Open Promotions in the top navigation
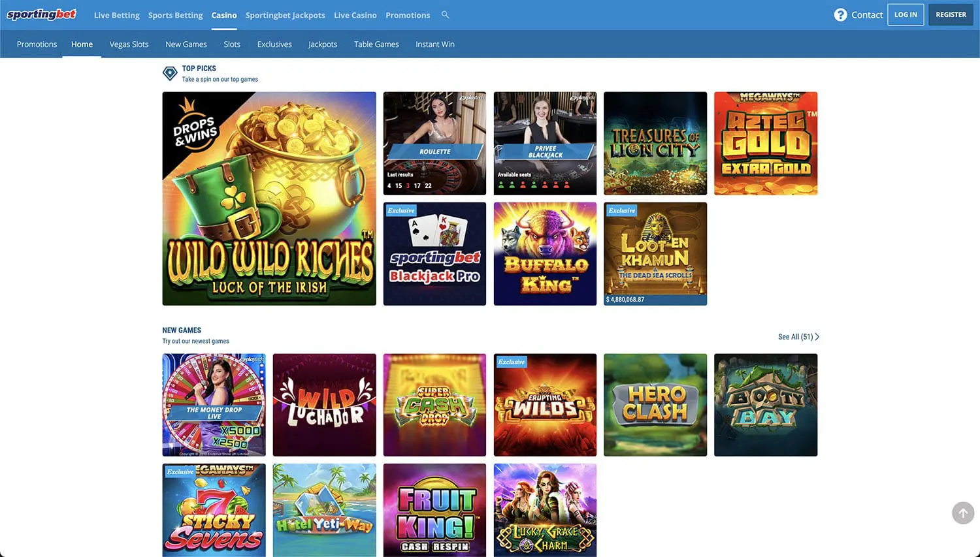Image resolution: width=980 pixels, height=557 pixels. (x=408, y=15)
